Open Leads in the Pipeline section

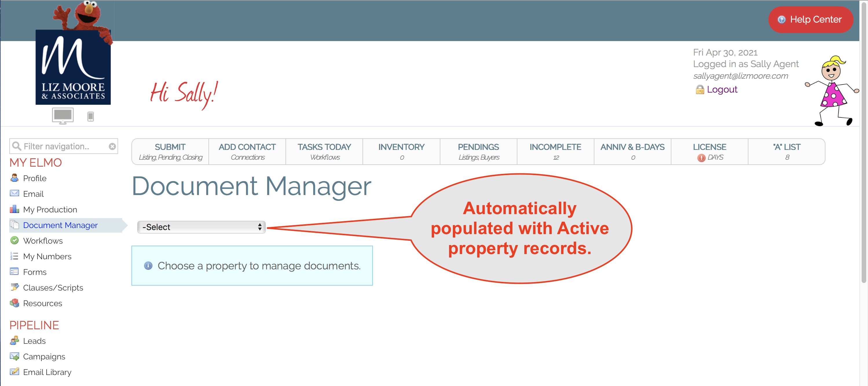34,341
